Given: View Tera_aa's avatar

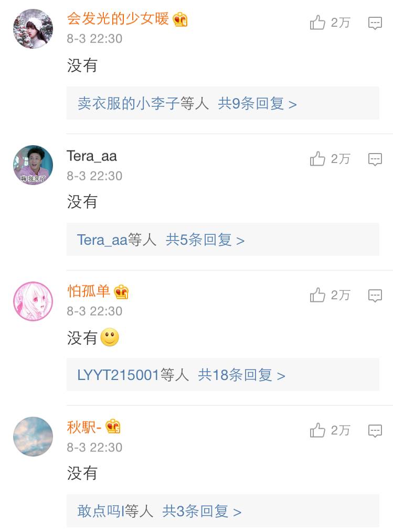Looking at the screenshot, I should point(33,165).
